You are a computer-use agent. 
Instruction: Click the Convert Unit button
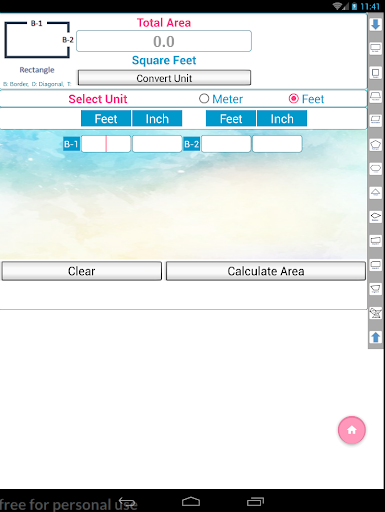pyautogui.click(x=164, y=78)
